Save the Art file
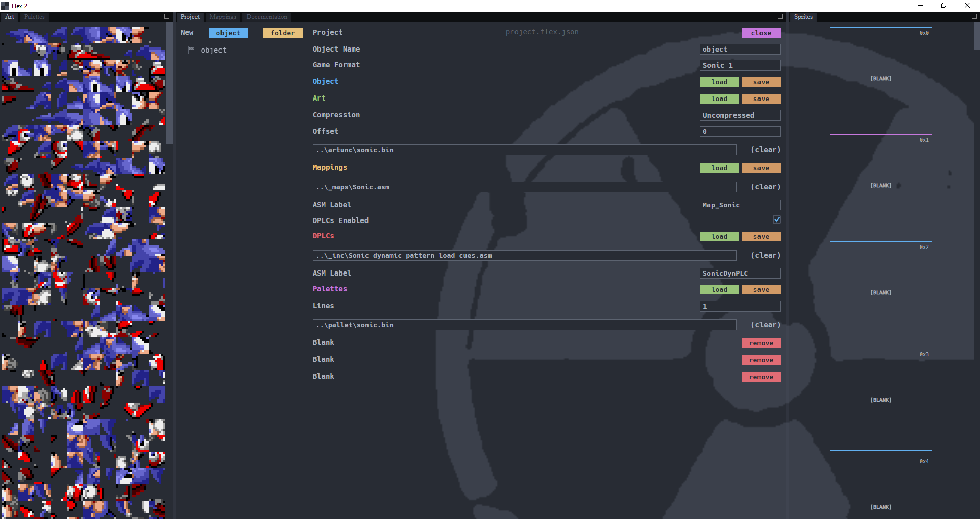Image resolution: width=980 pixels, height=519 pixels. 761,99
